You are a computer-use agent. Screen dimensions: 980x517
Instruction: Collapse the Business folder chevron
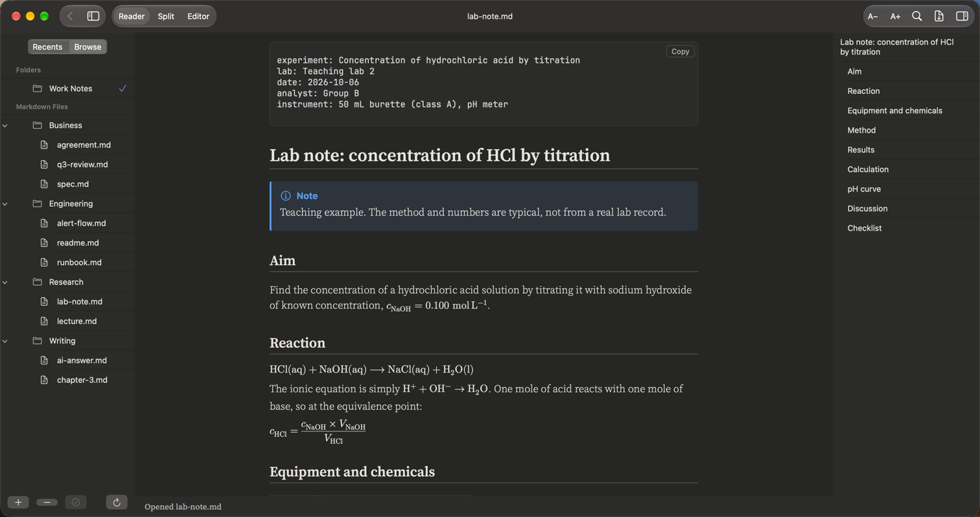(x=5, y=125)
